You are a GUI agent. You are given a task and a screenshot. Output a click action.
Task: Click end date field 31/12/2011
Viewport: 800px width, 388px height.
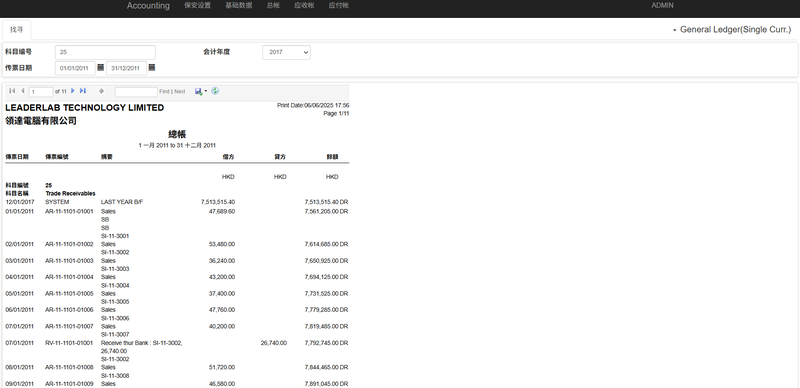click(x=126, y=68)
